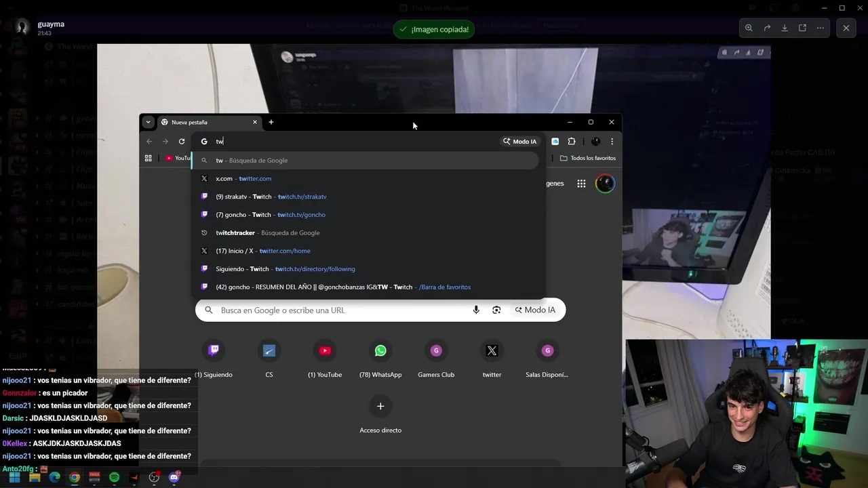
Task: Open the Chrome profile avatar in toolbar
Action: click(x=595, y=142)
